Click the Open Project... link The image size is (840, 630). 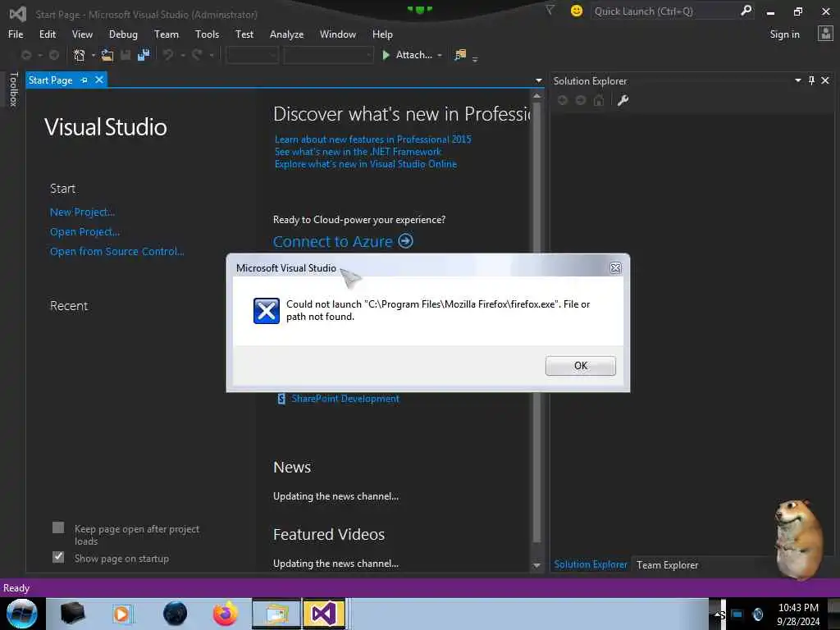(84, 232)
